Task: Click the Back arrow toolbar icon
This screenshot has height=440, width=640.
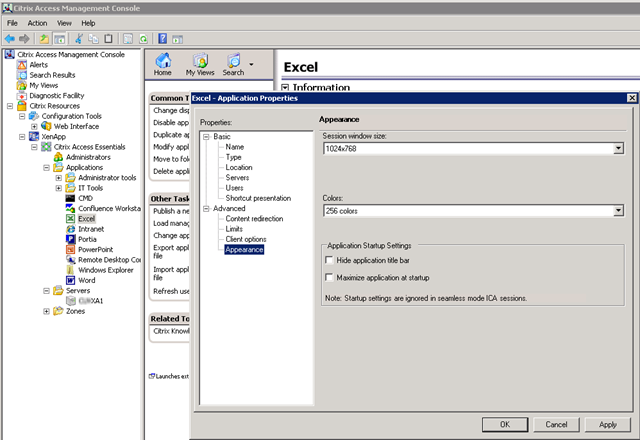Action: click(x=9, y=38)
